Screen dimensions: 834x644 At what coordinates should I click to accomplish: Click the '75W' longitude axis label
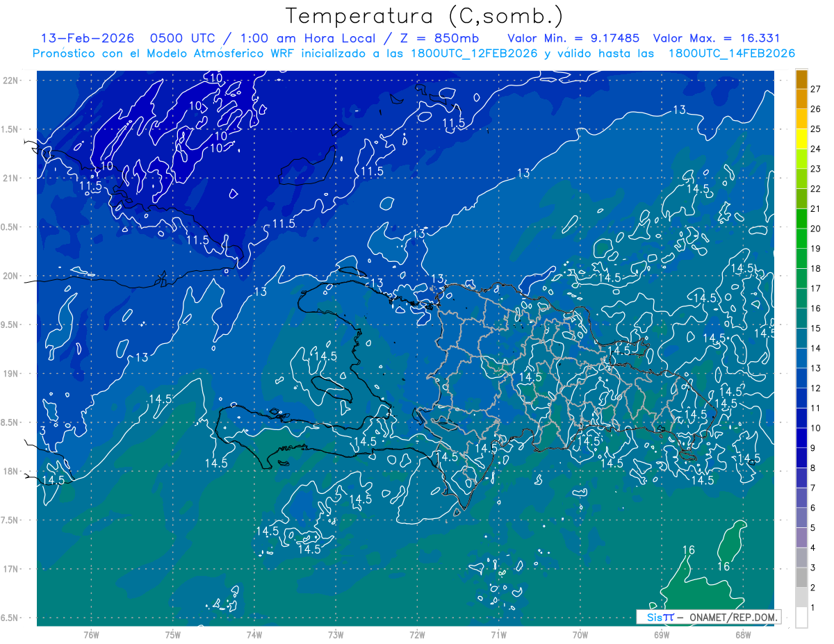click(x=172, y=635)
